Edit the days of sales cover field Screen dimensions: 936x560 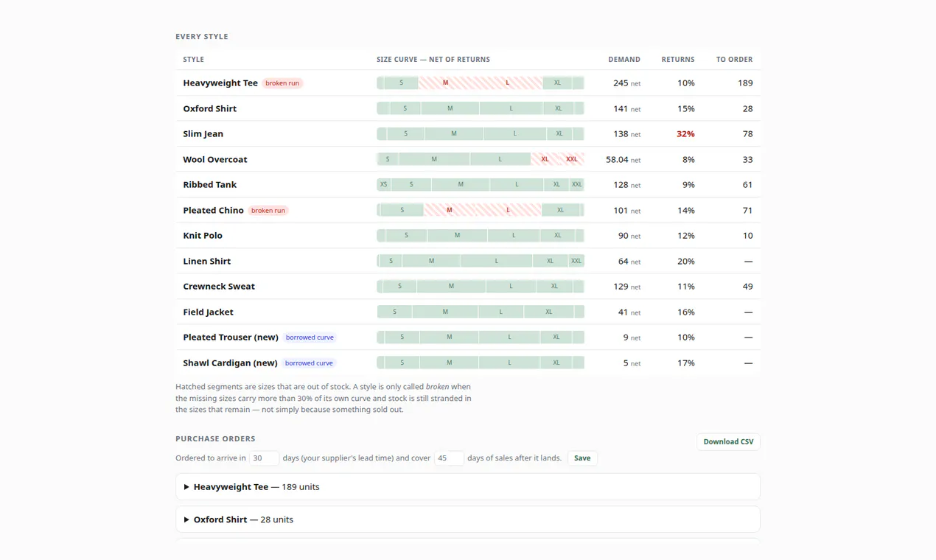(449, 458)
